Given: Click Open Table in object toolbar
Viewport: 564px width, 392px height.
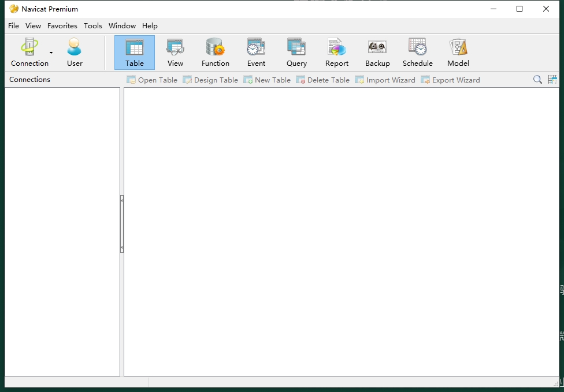Looking at the screenshot, I should coord(152,80).
